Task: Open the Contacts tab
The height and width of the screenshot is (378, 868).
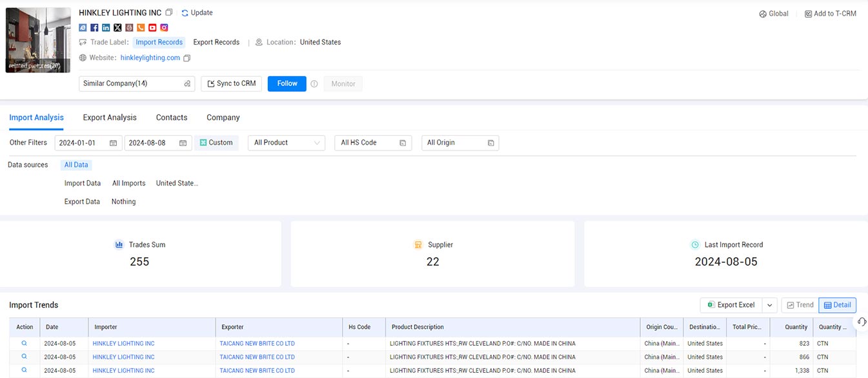Action: coord(172,118)
